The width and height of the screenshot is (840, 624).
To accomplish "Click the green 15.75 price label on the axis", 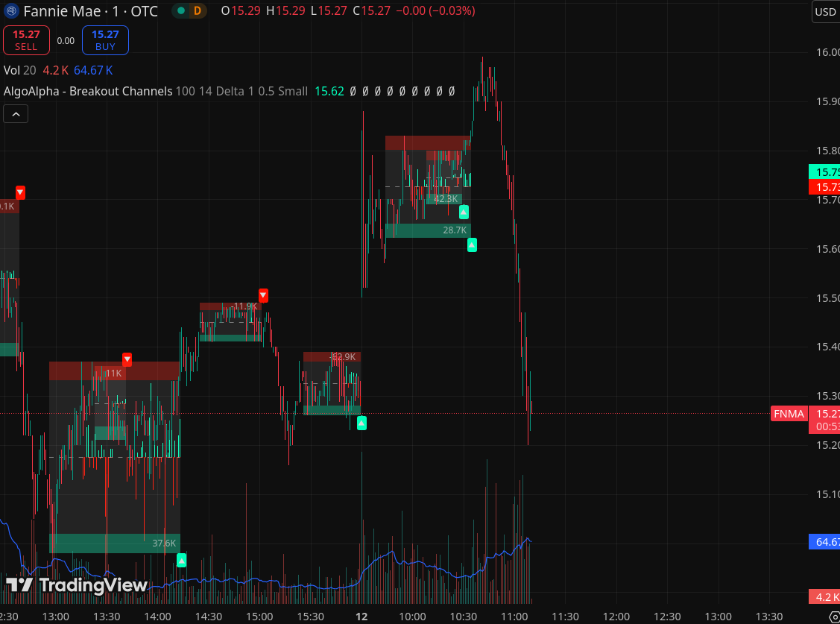I will (x=824, y=172).
